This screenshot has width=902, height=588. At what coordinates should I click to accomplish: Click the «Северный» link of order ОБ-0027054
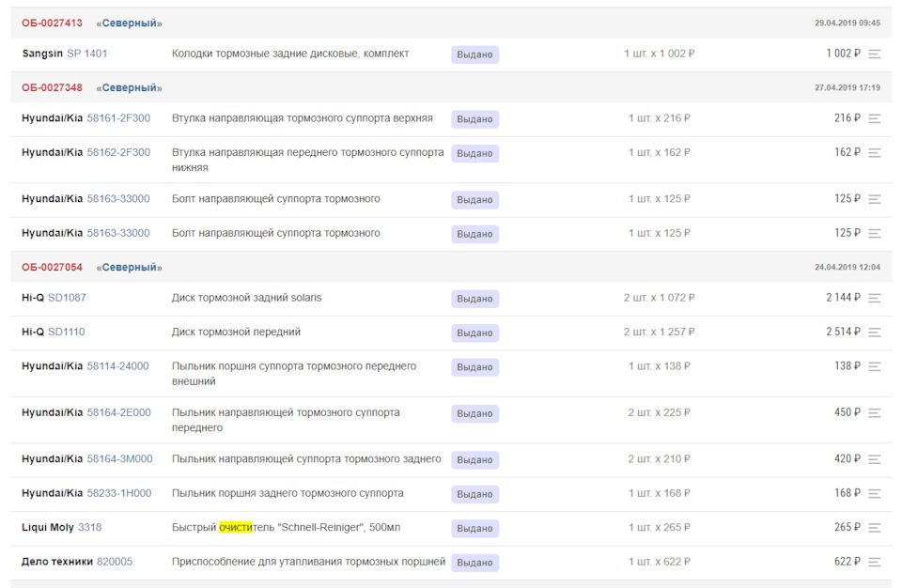(130, 268)
